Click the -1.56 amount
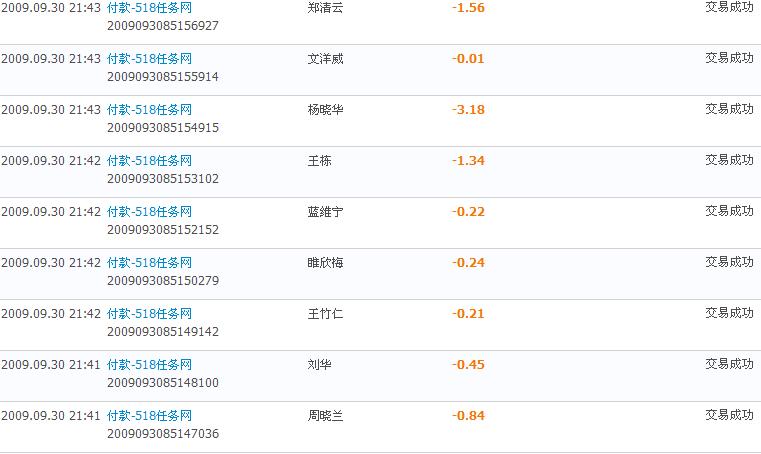The image size is (761, 454). pyautogui.click(x=468, y=8)
